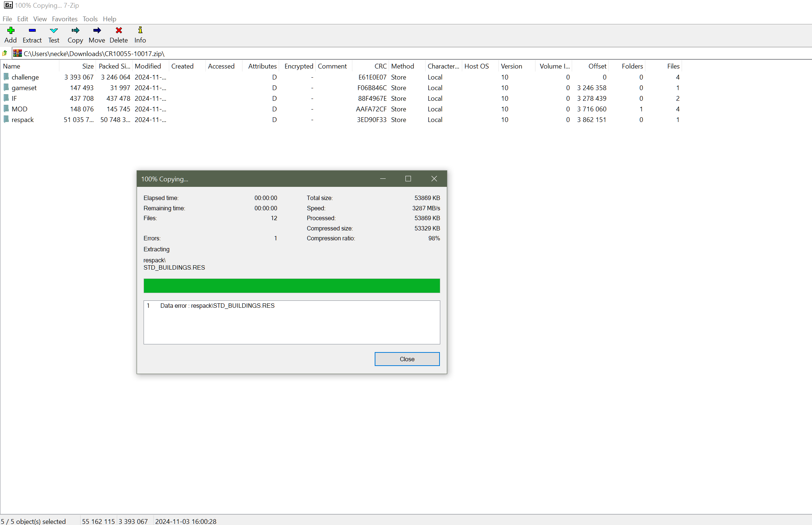The image size is (812, 525).
Task: Click the archive icon in the address bar
Action: (x=18, y=53)
